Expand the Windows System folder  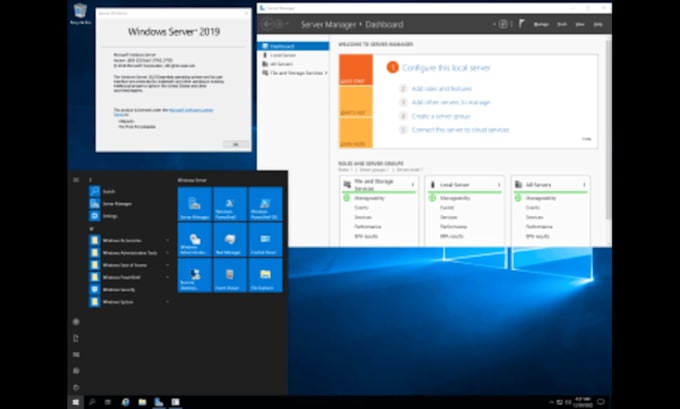tap(129, 301)
